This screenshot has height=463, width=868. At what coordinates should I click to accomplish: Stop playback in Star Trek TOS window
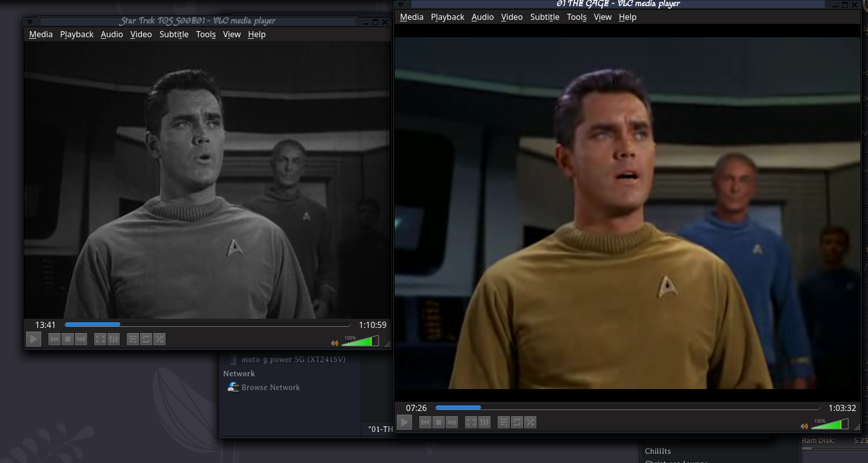68,339
